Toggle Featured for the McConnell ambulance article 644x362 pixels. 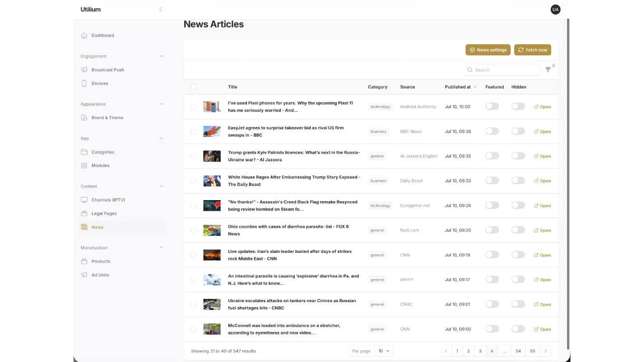(x=492, y=329)
